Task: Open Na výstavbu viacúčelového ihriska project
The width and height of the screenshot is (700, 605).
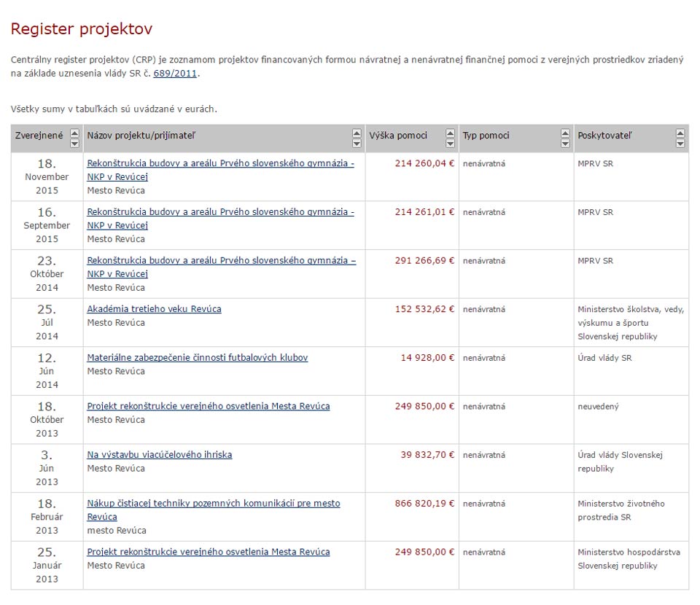Action: 159,455
